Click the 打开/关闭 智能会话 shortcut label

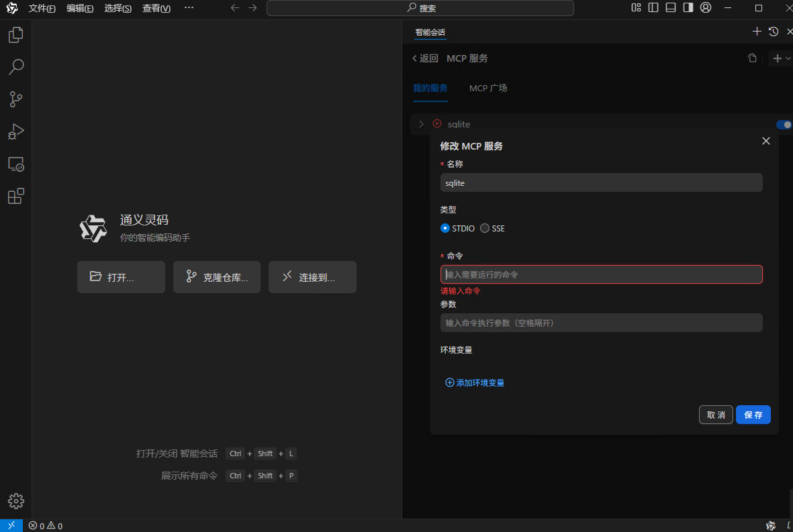[177, 454]
